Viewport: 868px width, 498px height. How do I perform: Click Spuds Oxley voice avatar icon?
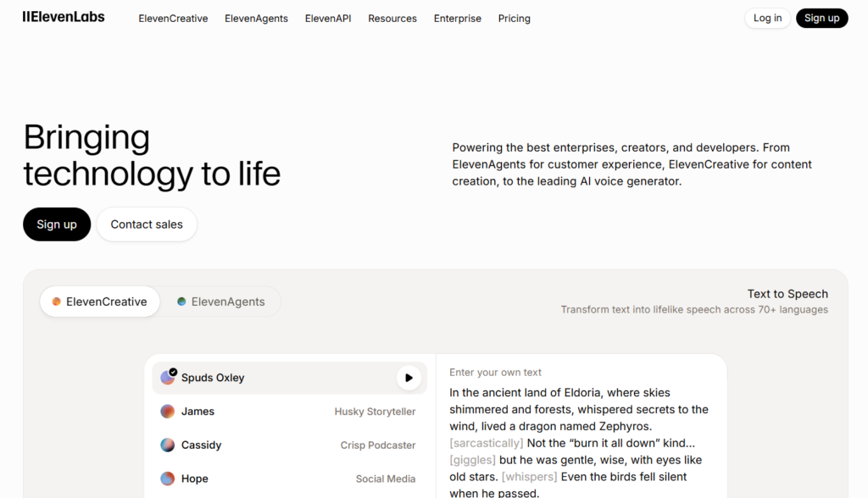[168, 378]
